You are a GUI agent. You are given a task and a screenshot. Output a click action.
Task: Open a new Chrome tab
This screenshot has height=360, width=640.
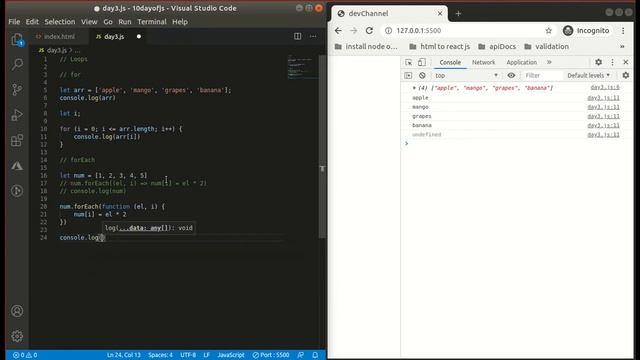point(458,13)
